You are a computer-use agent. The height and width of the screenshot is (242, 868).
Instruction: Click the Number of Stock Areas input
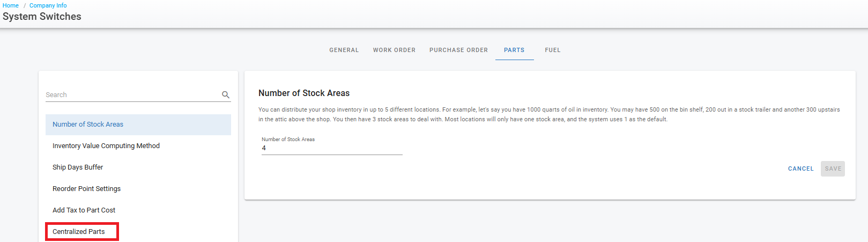pyautogui.click(x=331, y=148)
